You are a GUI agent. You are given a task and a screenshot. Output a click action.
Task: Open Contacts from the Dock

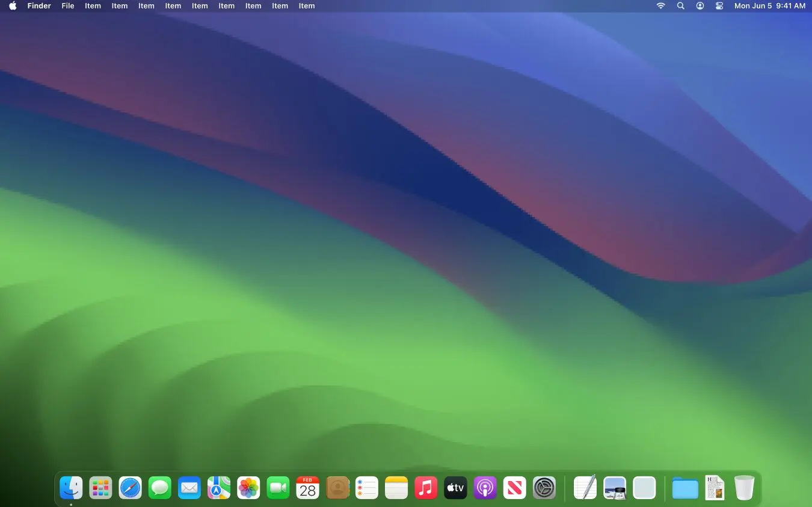337,488
